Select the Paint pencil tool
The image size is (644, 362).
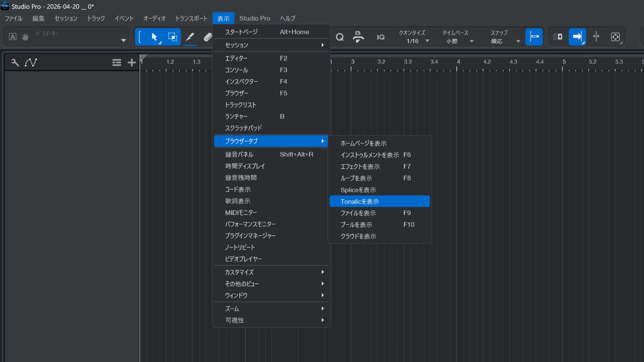[190, 37]
